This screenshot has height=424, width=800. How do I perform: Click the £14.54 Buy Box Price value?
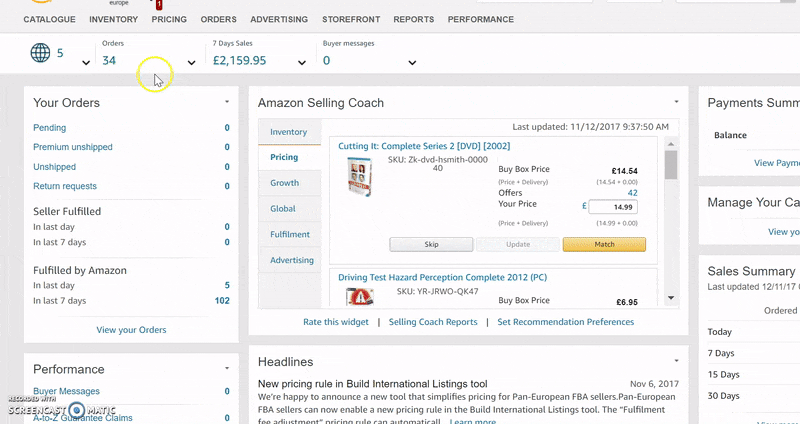click(x=624, y=171)
